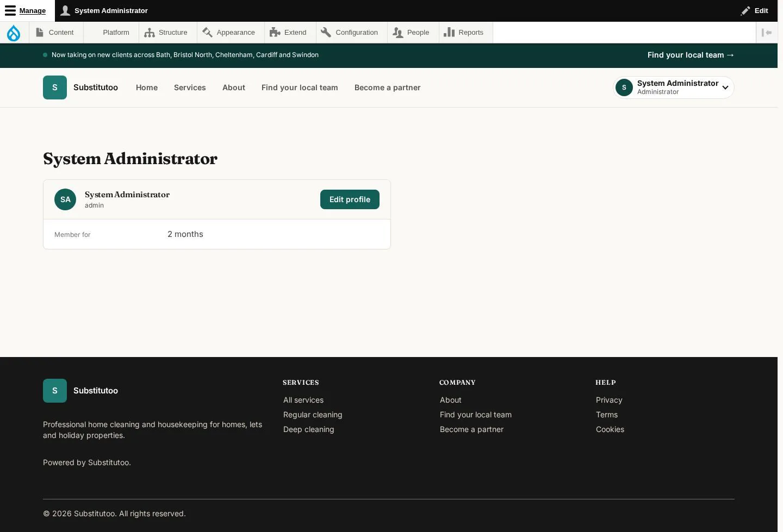Click the 2 months membership value
This screenshot has width=783, height=532.
tap(185, 234)
